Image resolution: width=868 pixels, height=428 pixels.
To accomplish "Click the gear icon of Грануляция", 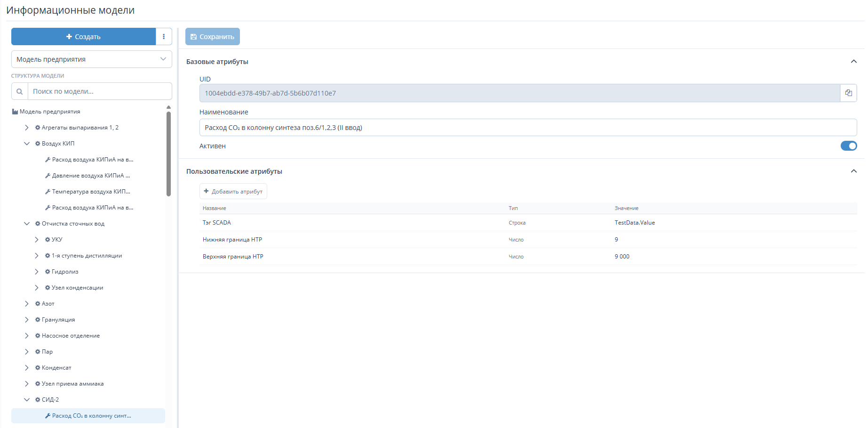I will tap(38, 320).
